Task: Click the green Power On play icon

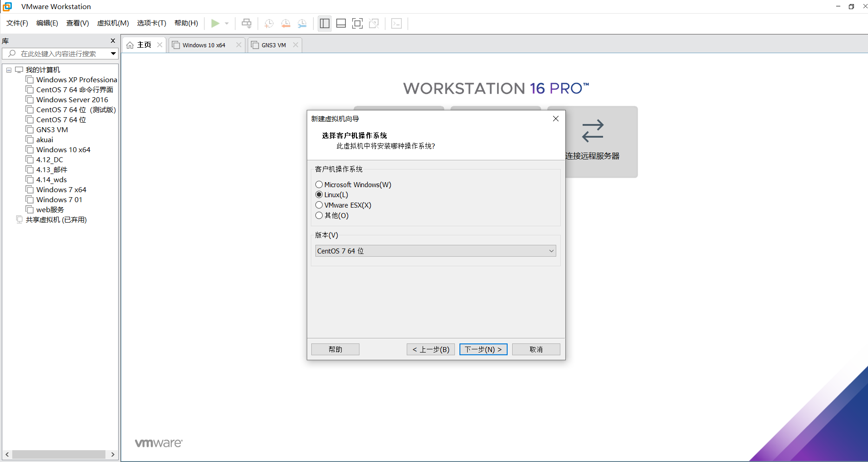Action: point(215,23)
